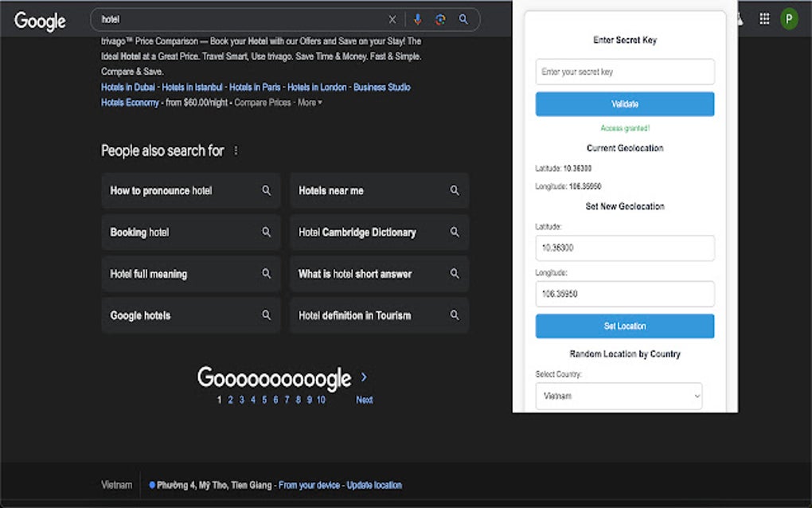This screenshot has width=812, height=508.
Task: Focus the Latitude input field
Action: point(624,248)
